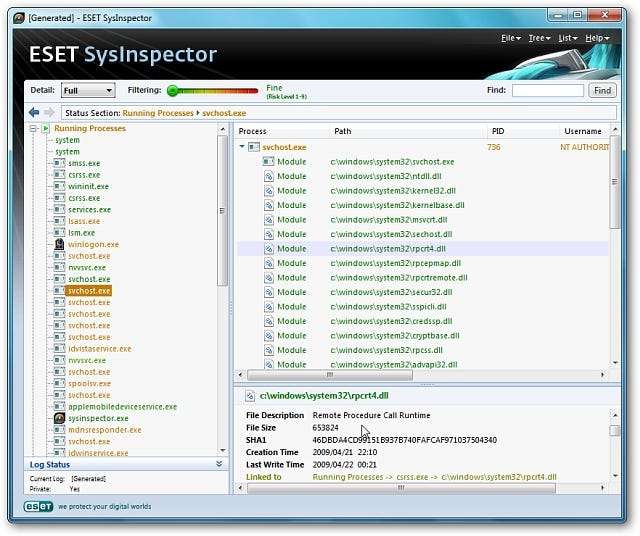This screenshot has width=640, height=536.
Task: Select spoolsv.exe in the process tree
Action: [89, 383]
